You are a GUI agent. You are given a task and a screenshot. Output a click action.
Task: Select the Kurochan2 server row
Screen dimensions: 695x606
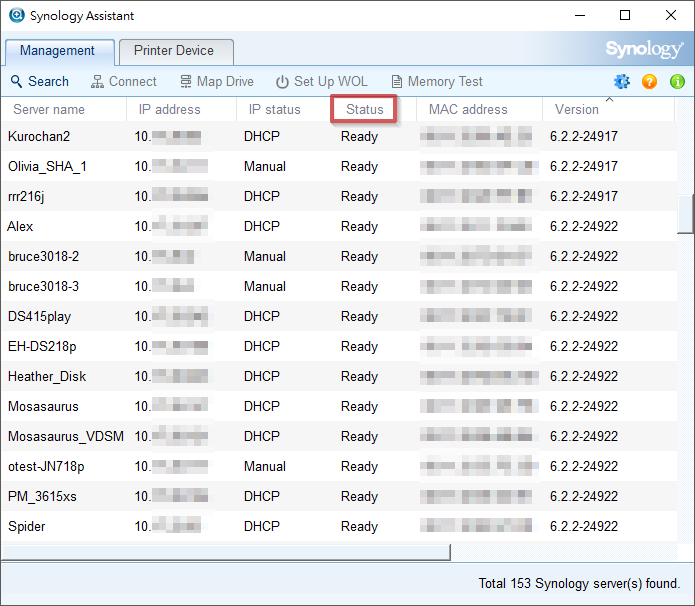339,136
